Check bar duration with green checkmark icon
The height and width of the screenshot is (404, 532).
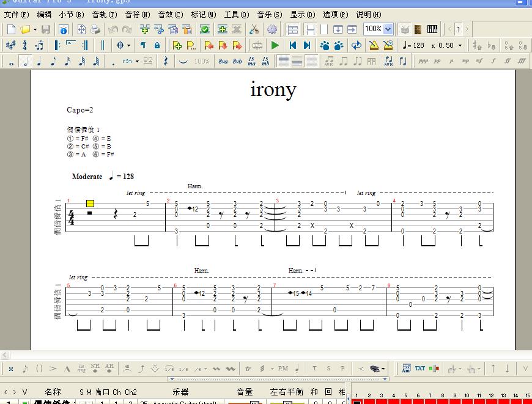pyautogui.click(x=205, y=29)
